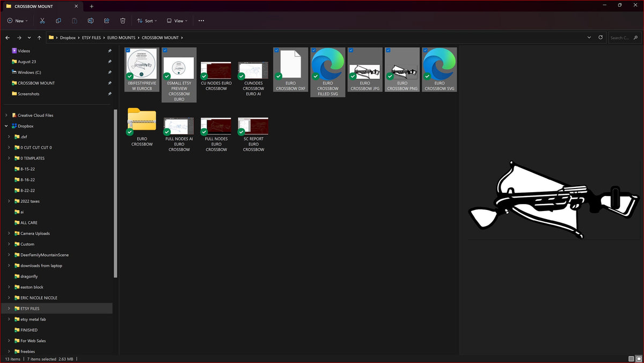This screenshot has height=363, width=644.
Task: Select the EURO CROSSBOW zipped folder icon
Action: (142, 121)
